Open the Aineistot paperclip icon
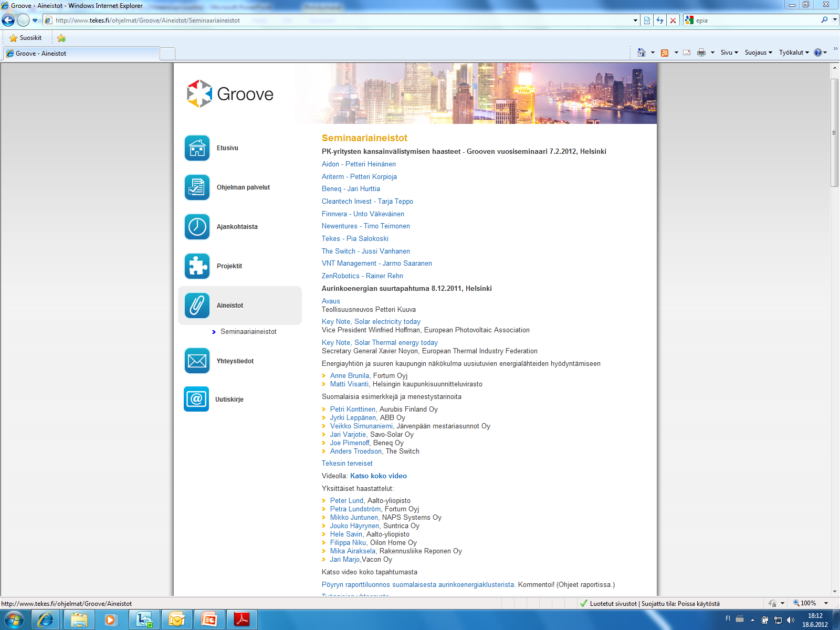Viewport: 840px width, 630px height. [x=197, y=306]
